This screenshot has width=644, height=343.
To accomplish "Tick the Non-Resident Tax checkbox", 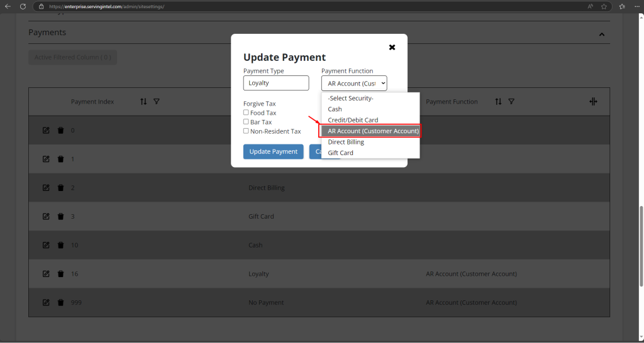I will pos(246,131).
